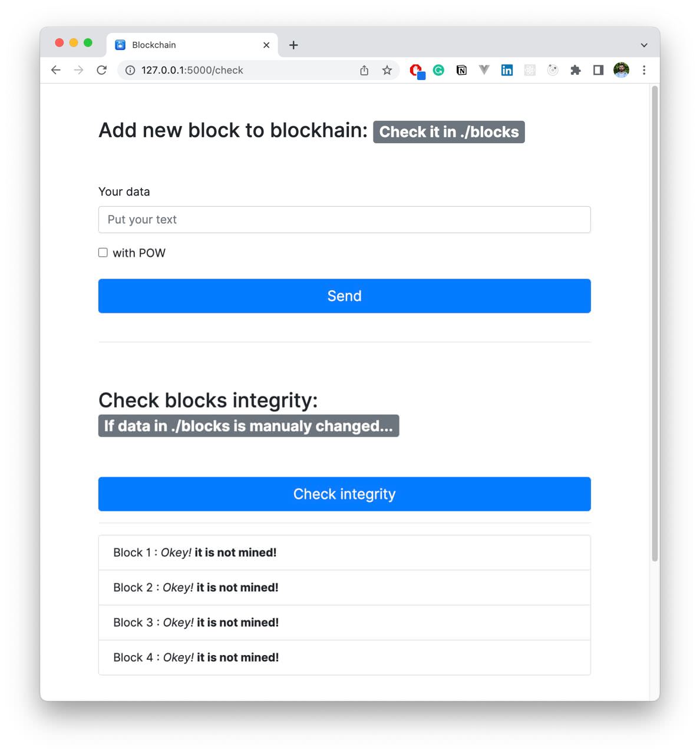This screenshot has width=700, height=754.
Task: Bookmark this page with the star icon
Action: 387,70
